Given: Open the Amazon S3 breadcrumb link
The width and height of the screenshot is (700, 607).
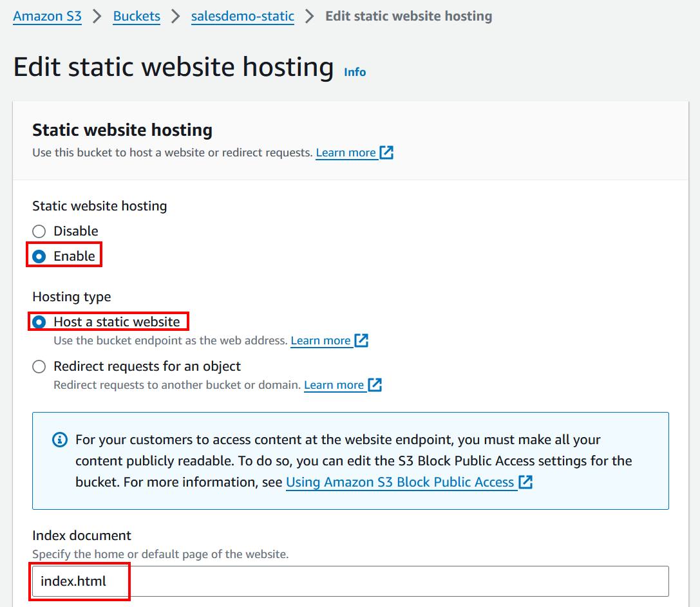Looking at the screenshot, I should coord(47,17).
